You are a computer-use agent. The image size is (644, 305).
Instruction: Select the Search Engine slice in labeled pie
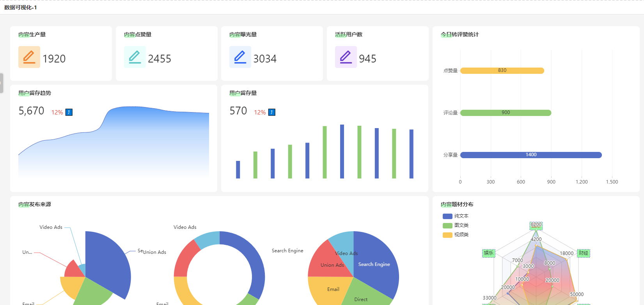click(374, 264)
